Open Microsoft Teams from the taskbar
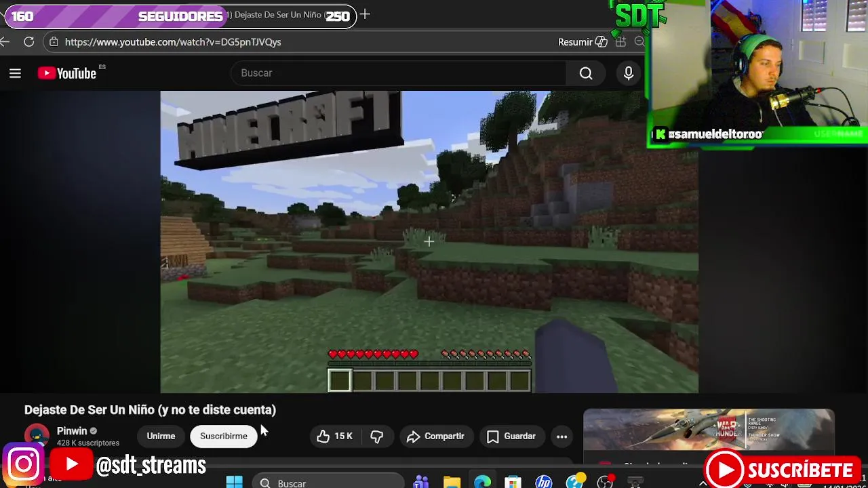The width and height of the screenshot is (868, 488). 421,483
